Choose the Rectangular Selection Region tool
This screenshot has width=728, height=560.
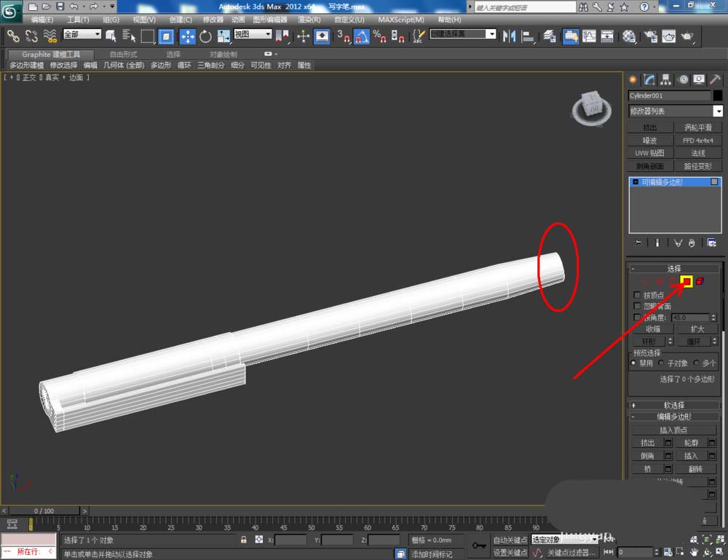point(148,36)
